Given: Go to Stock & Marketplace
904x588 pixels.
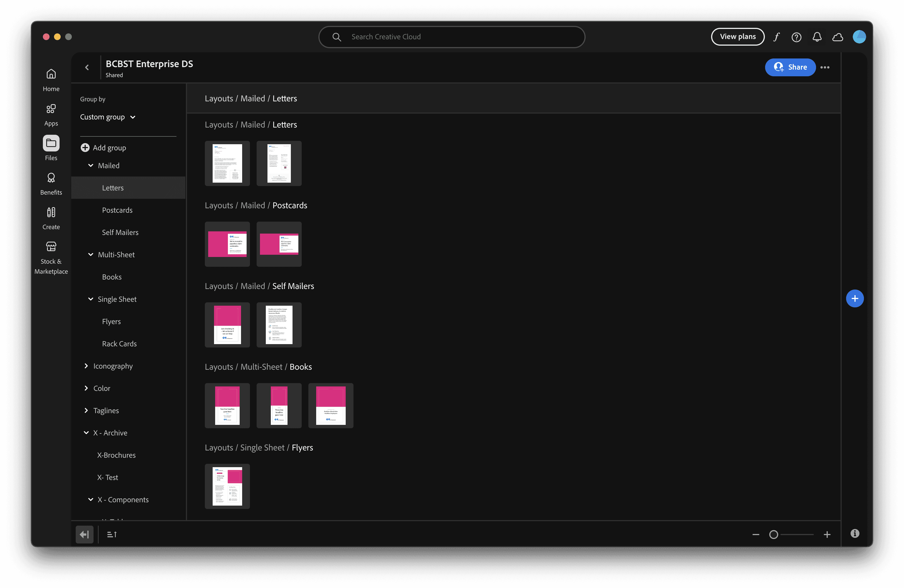Looking at the screenshot, I should tap(51, 258).
